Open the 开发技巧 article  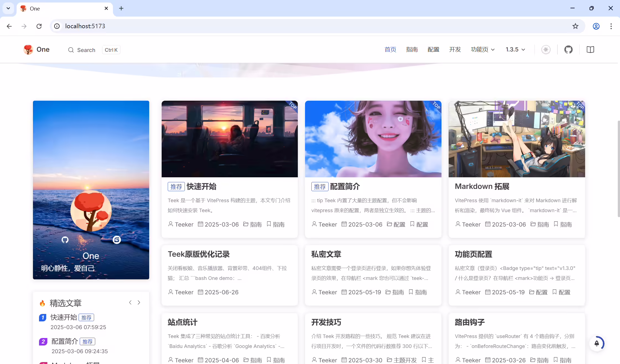coord(326,322)
